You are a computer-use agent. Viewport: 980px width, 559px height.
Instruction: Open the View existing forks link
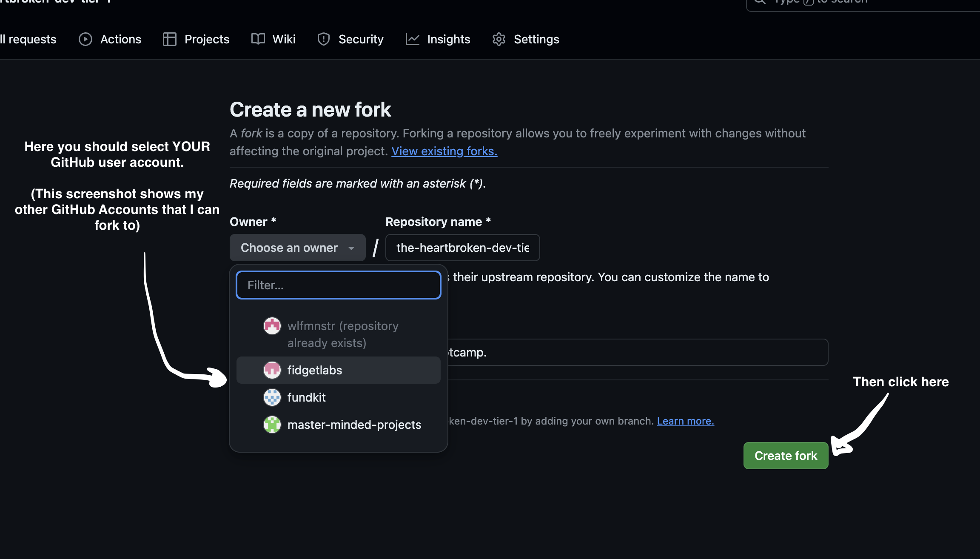tap(444, 151)
